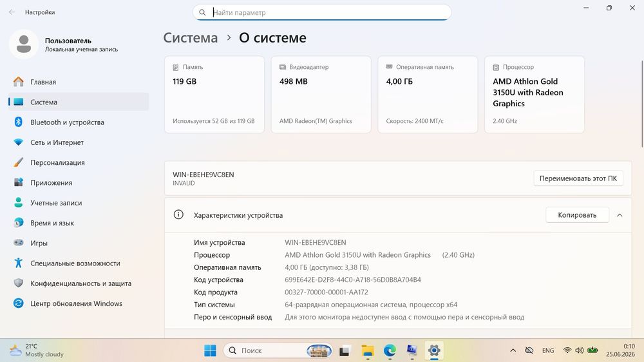The height and width of the screenshot is (362, 644).
Task: Click the paintbrush Персонализация icon
Action: click(19, 162)
